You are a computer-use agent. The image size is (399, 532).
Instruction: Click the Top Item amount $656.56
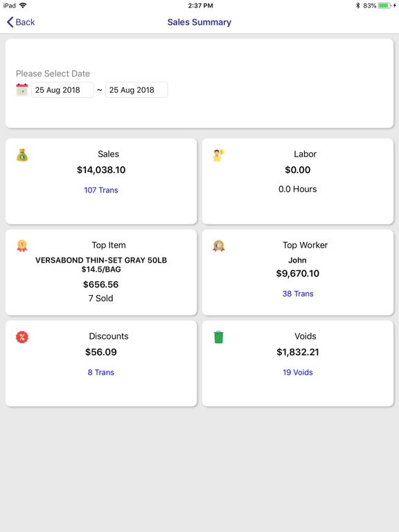(x=101, y=284)
